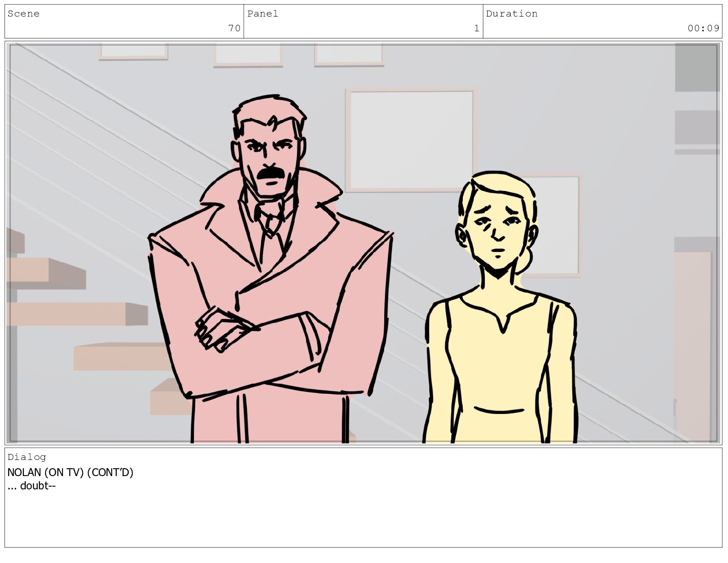Click the duration value 00:09
Screen dimensions: 728x563
pos(703,29)
